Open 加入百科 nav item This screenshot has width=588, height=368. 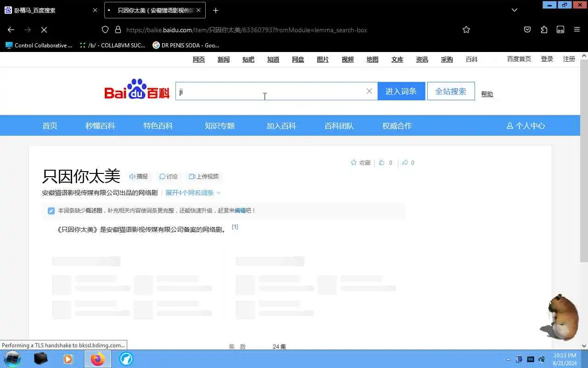281,126
